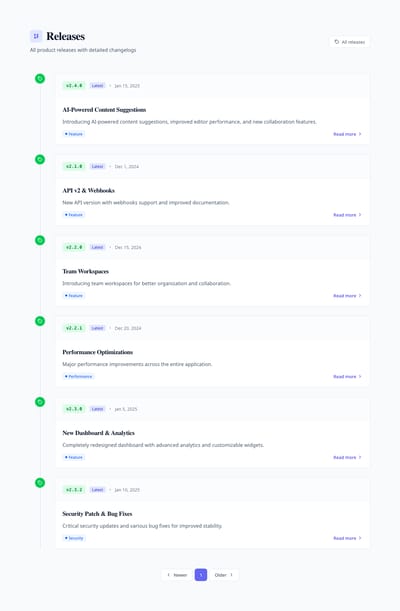Select current page number in pagination
The width and height of the screenshot is (400, 611).
201,575
